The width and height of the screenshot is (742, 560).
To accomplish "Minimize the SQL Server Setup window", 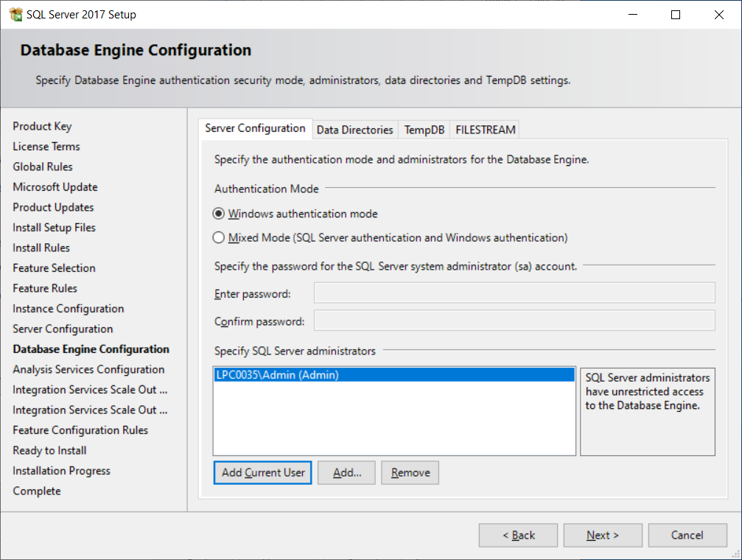I will (632, 15).
